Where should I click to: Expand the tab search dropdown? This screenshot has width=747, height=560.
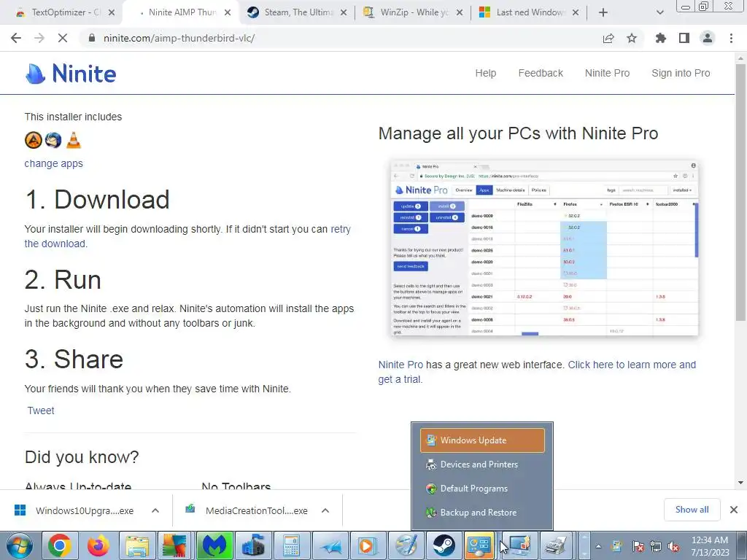tap(659, 12)
